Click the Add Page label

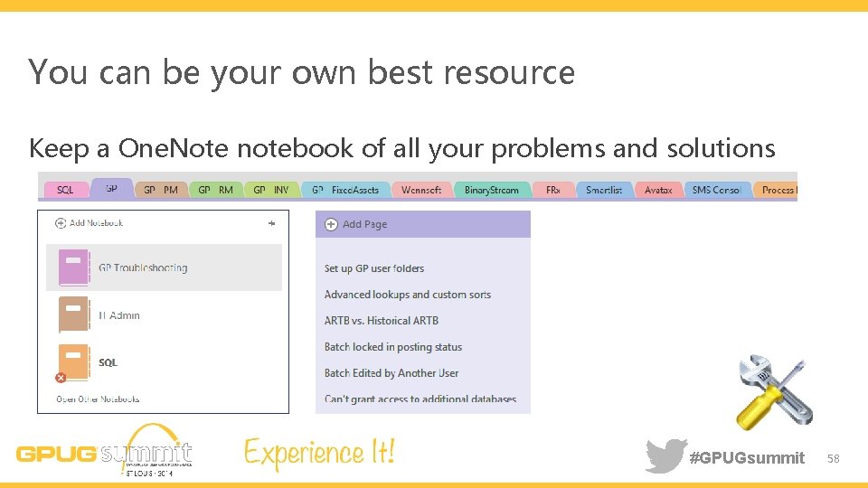click(x=364, y=224)
